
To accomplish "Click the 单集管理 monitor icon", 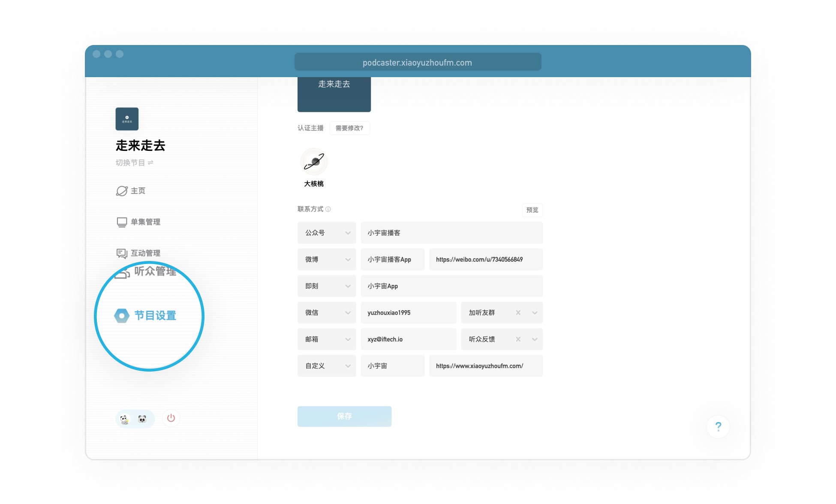I will pyautogui.click(x=122, y=222).
